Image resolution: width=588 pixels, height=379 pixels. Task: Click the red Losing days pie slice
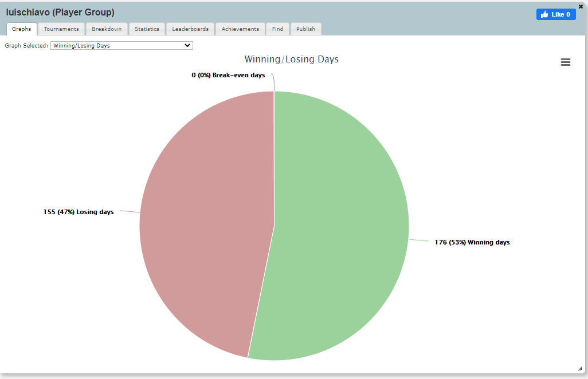[x=206, y=224]
